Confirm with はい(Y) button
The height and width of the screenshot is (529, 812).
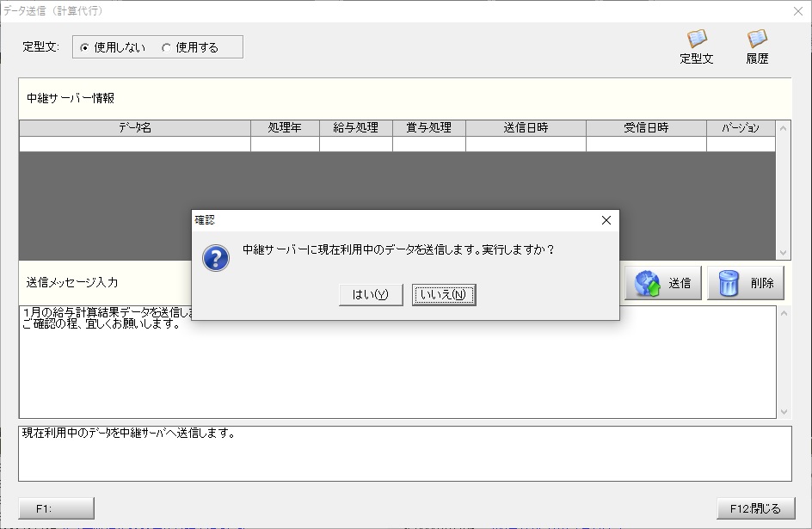(x=371, y=294)
